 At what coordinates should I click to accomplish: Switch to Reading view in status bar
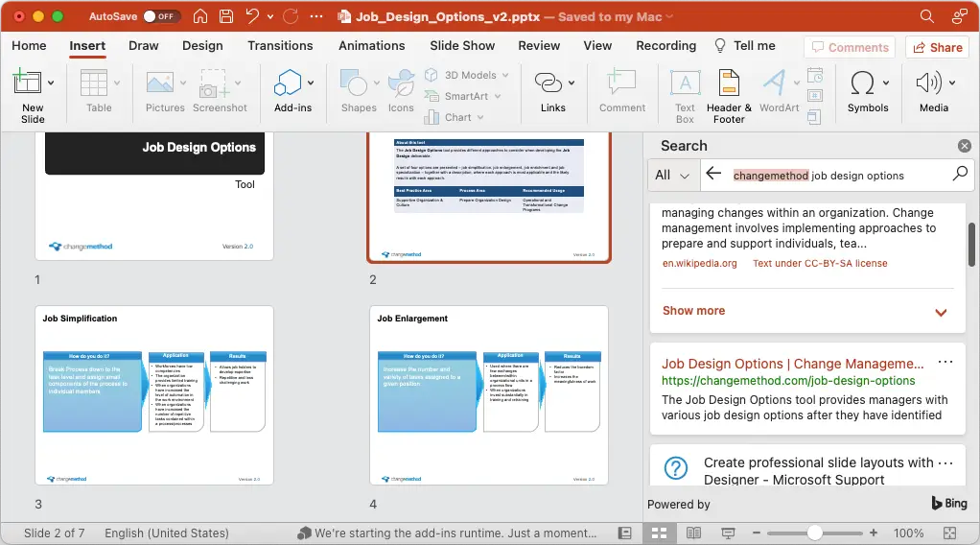[x=693, y=533]
